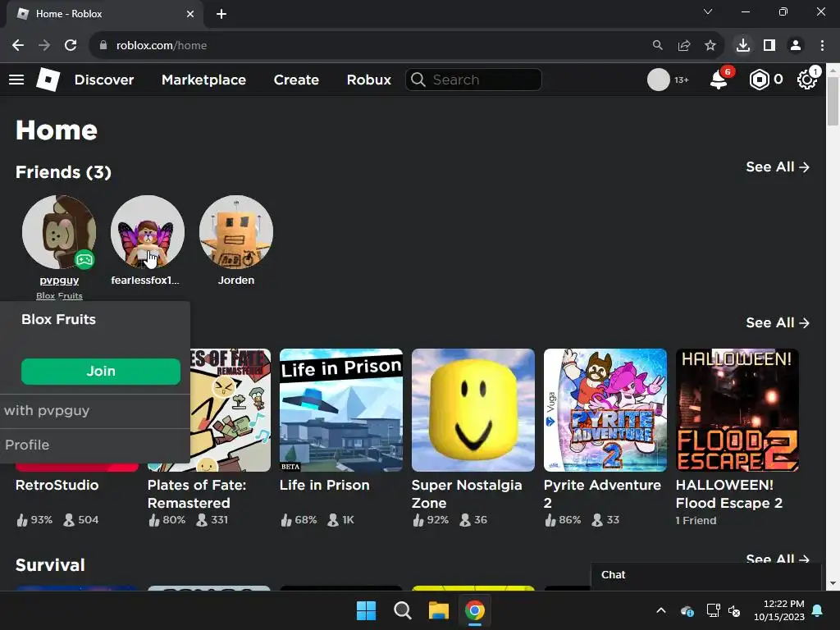
Task: Click See All for recommended games
Action: [778, 323]
